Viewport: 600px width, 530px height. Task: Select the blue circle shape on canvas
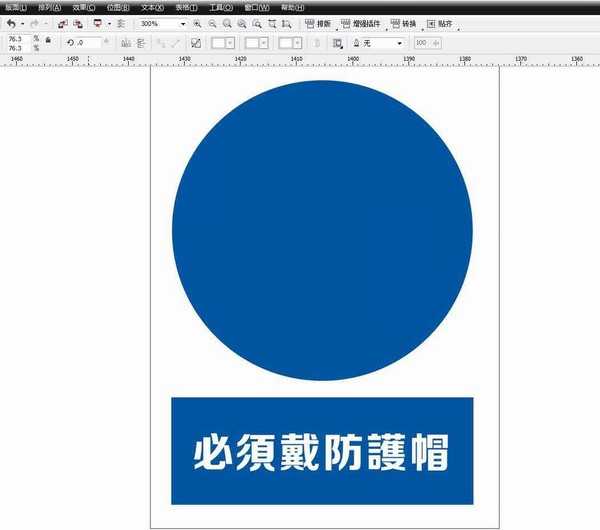tap(322, 230)
